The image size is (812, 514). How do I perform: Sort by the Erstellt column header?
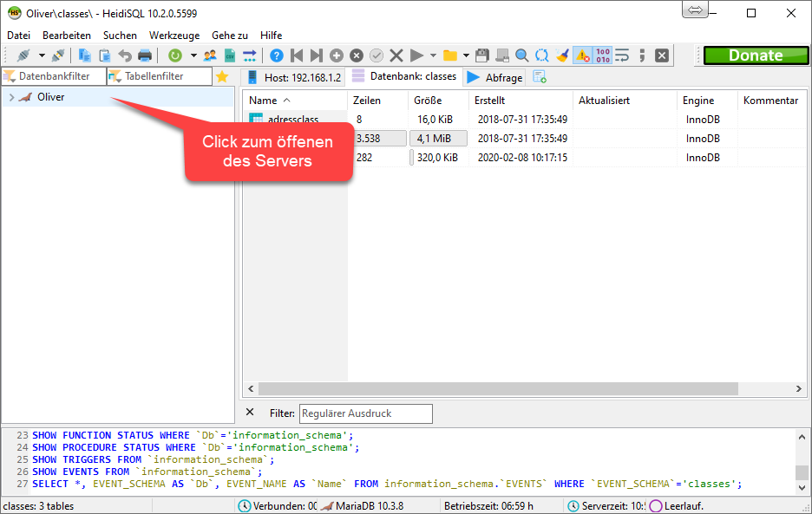(521, 101)
